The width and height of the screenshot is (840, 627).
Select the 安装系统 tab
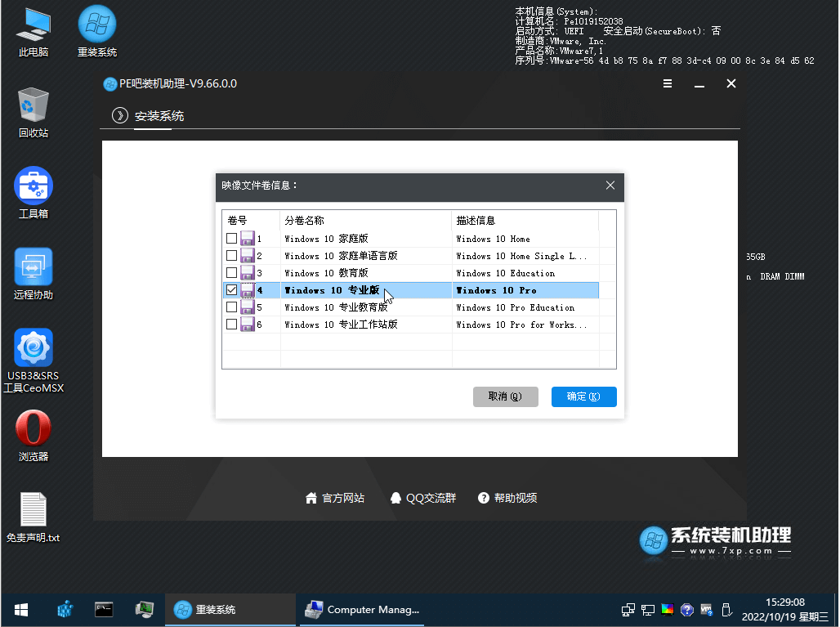point(159,116)
